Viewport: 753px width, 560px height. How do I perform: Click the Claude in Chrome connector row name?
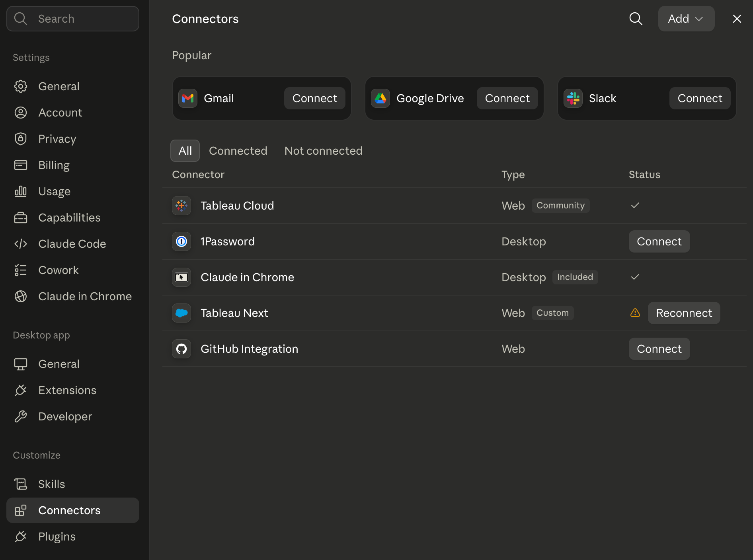[x=247, y=277]
